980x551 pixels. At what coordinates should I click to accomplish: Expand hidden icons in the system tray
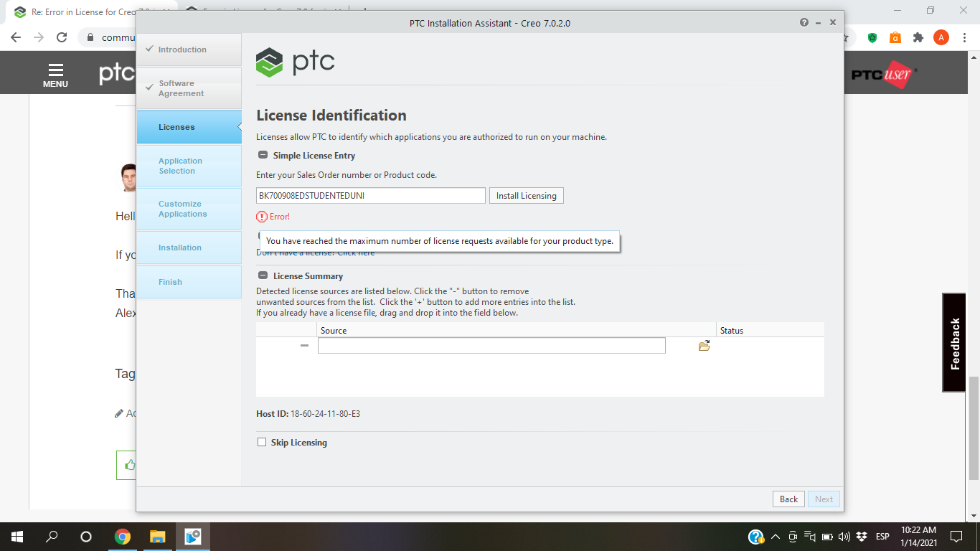click(775, 536)
